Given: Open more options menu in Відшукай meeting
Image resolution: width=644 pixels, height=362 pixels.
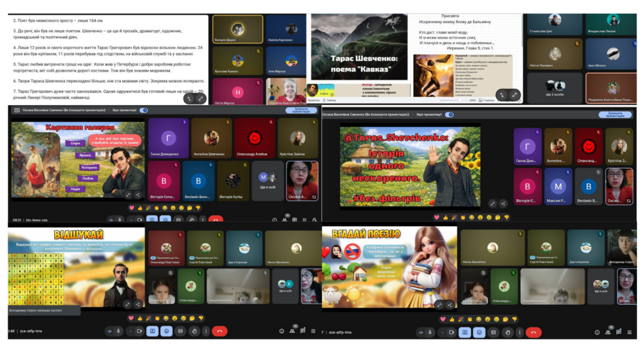Looking at the screenshot, I should [x=206, y=331].
